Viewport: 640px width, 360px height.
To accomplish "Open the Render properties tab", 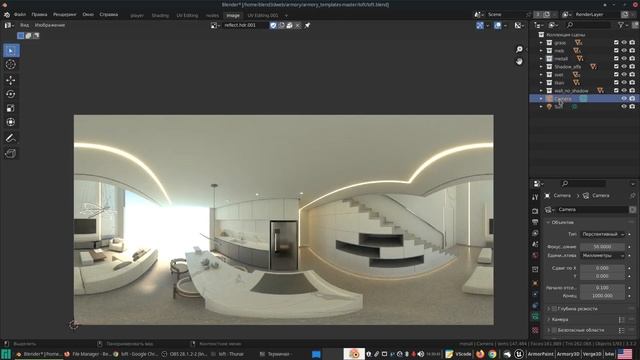I will 535,211.
